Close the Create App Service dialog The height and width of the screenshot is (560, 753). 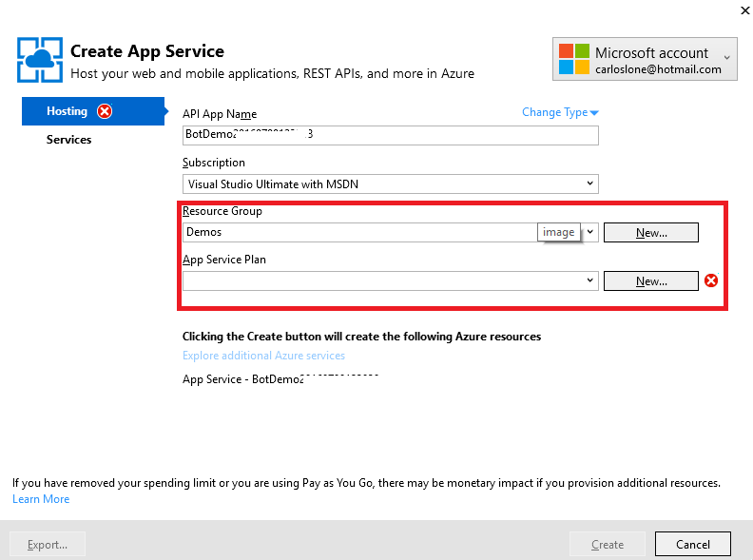(744, 10)
